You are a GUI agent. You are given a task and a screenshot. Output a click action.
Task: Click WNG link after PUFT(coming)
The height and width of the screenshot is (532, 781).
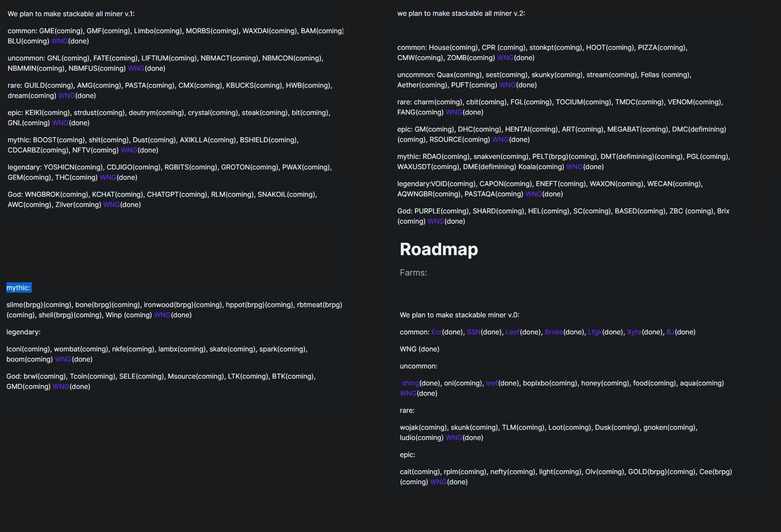pyautogui.click(x=508, y=85)
